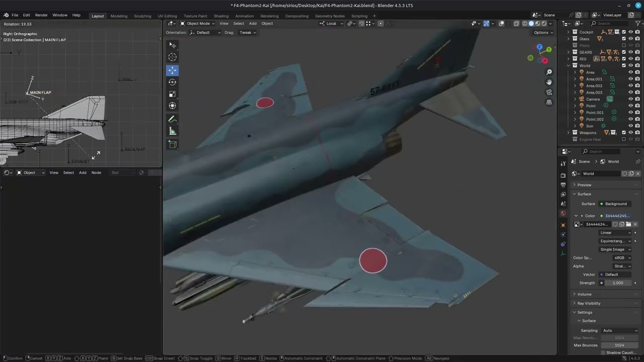Open the Drag Tweak dropdown
The image size is (644, 362).
(248, 33)
